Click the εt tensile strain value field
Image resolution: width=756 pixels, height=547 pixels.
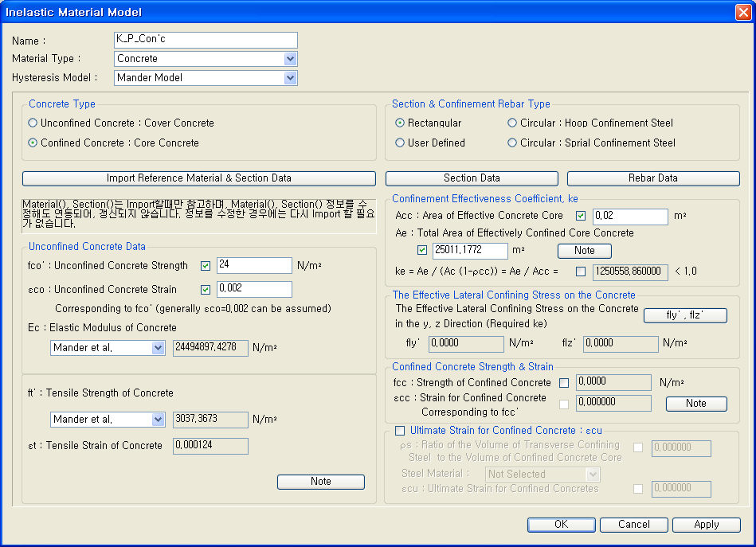click(x=210, y=446)
